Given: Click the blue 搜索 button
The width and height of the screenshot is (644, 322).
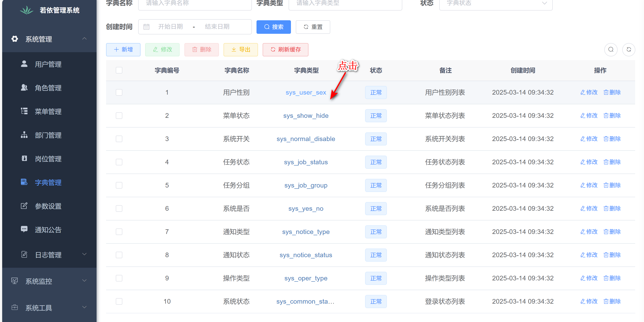Looking at the screenshot, I should pos(273,27).
